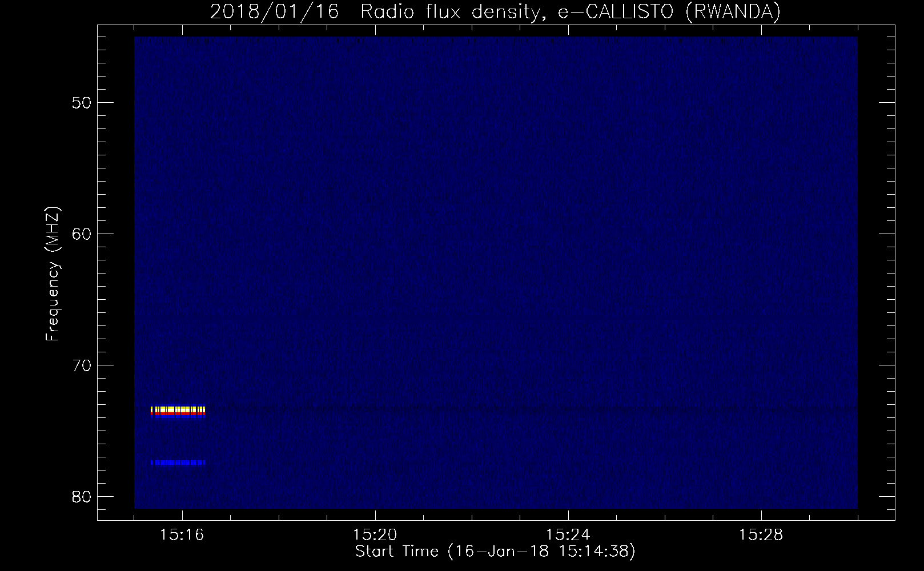Click the bright yellow-red burst near 74 MHz
The height and width of the screenshot is (571, 924).
click(x=178, y=412)
